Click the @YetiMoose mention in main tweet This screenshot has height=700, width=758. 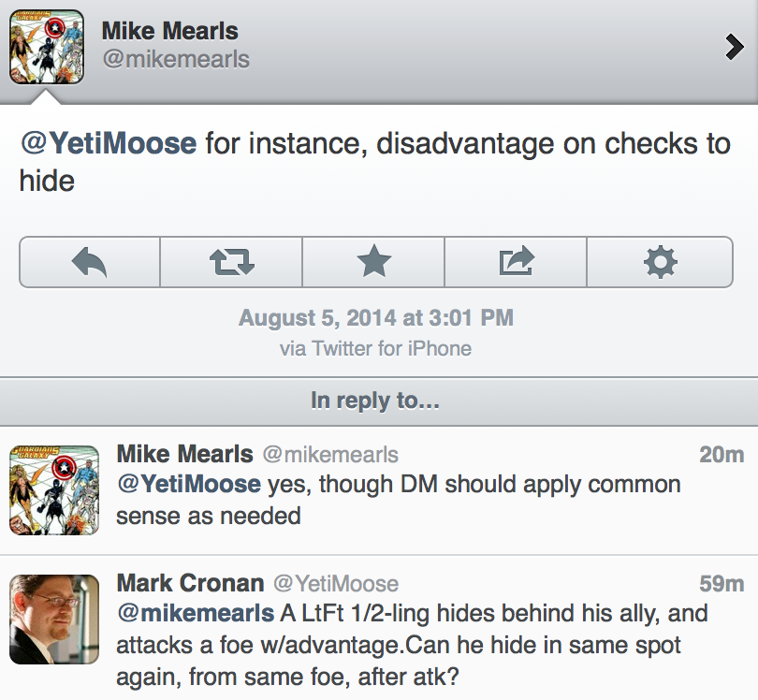tap(108, 143)
